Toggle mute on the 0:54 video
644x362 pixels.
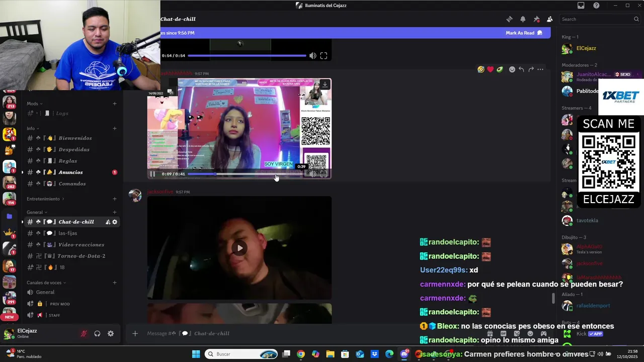[x=313, y=56]
